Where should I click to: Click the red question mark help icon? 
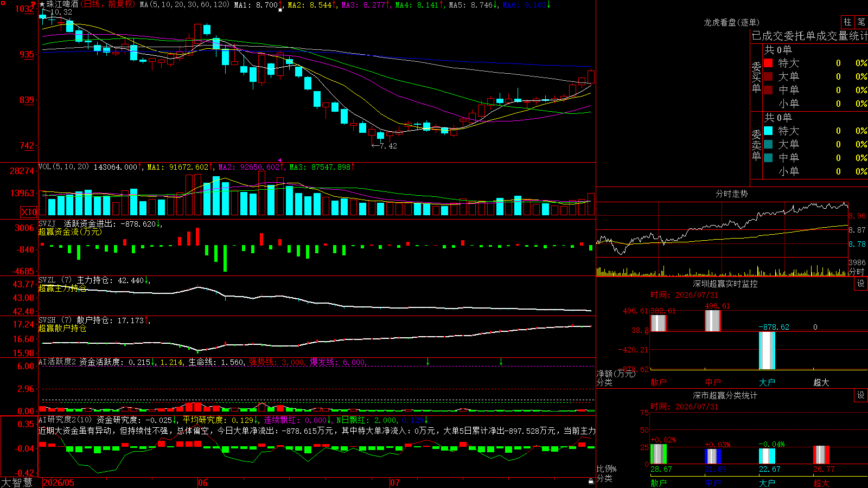click(33, 4)
